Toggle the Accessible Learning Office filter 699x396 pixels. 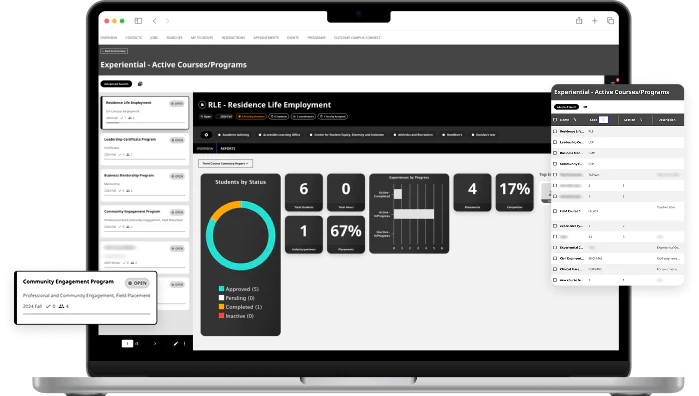coord(280,135)
